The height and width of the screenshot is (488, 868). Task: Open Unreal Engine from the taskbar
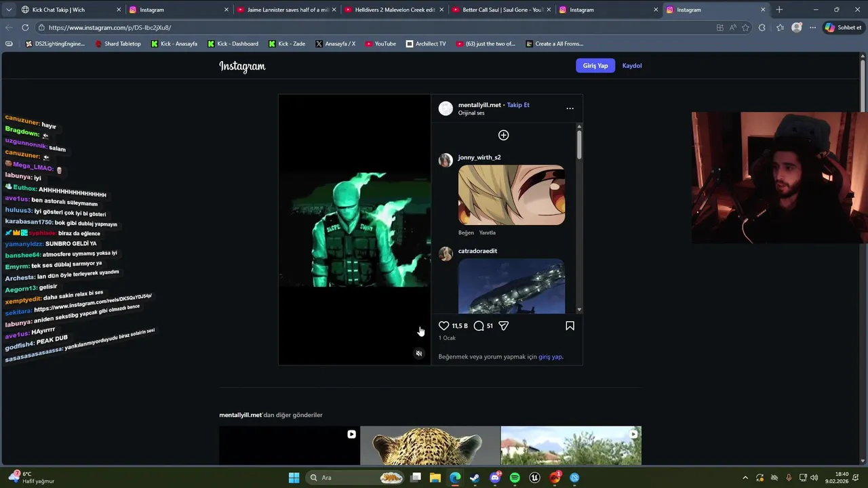[534, 478]
